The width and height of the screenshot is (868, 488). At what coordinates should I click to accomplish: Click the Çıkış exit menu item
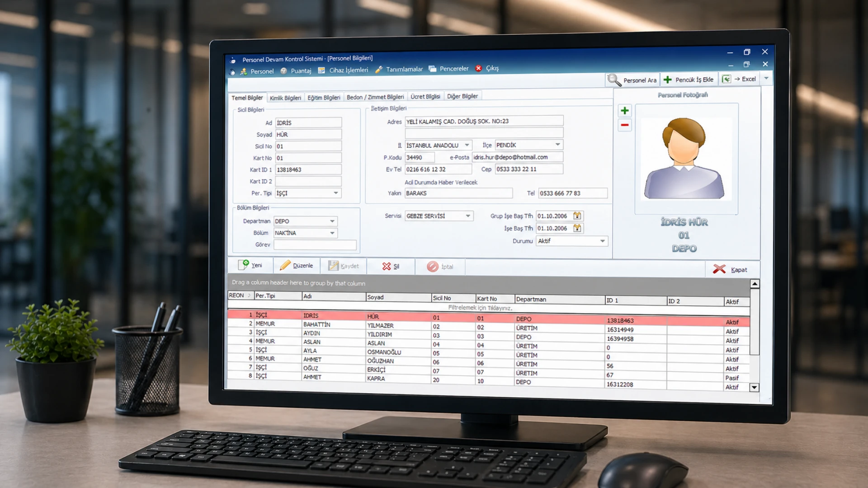pos(487,68)
